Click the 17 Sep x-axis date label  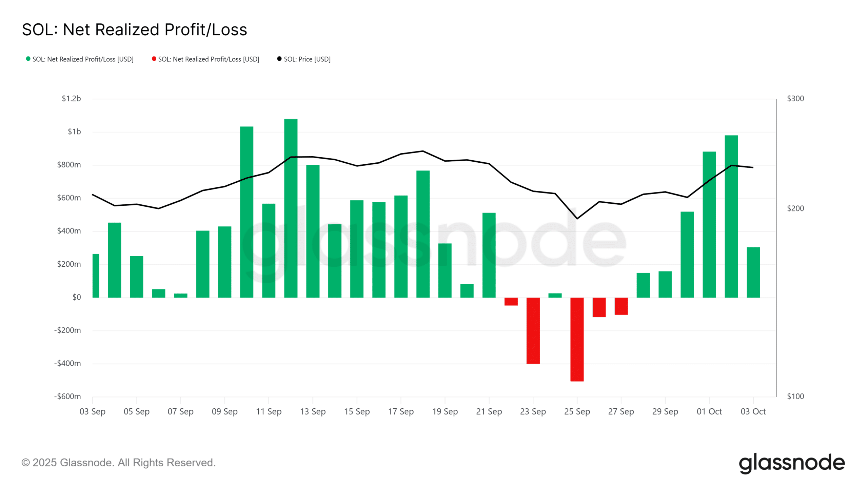point(401,411)
